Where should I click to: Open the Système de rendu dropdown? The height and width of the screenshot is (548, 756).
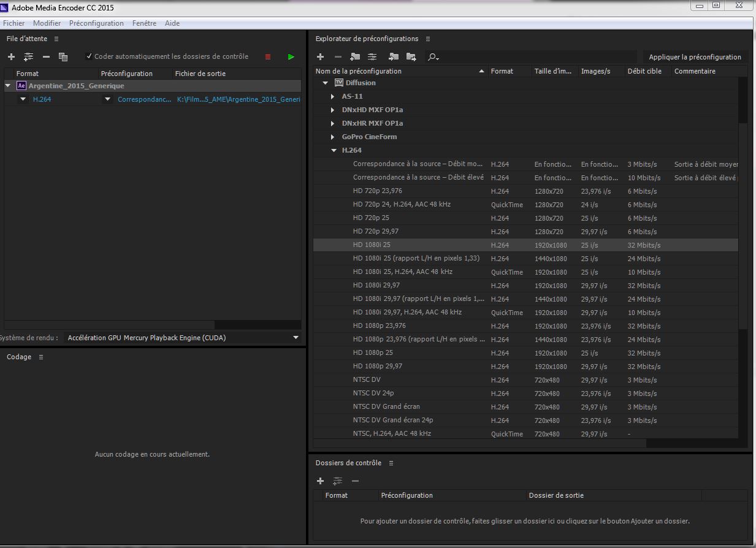(296, 338)
